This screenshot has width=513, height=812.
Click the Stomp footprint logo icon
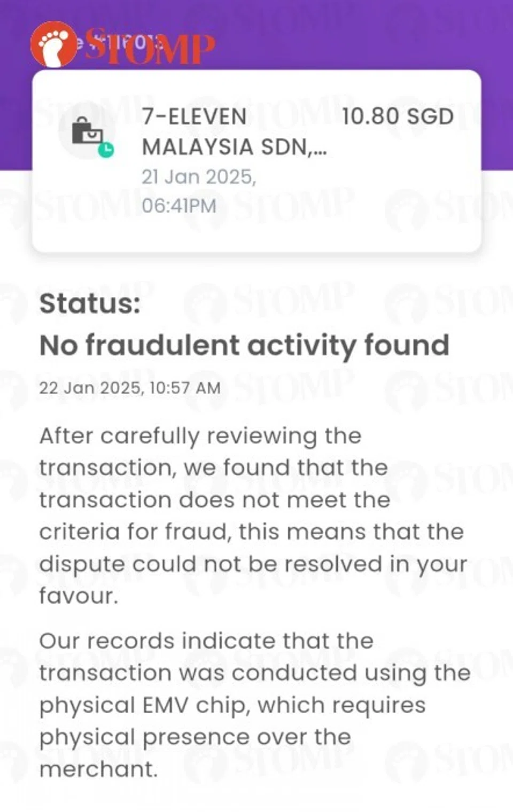coord(53,44)
